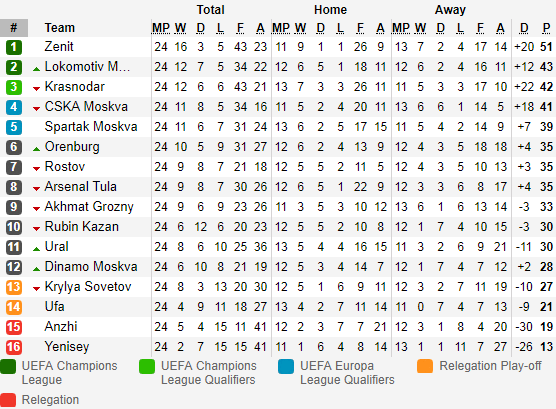Screen dimensions: 556x409
Task: Click the orange position 13 badge
Action: pos(14,287)
